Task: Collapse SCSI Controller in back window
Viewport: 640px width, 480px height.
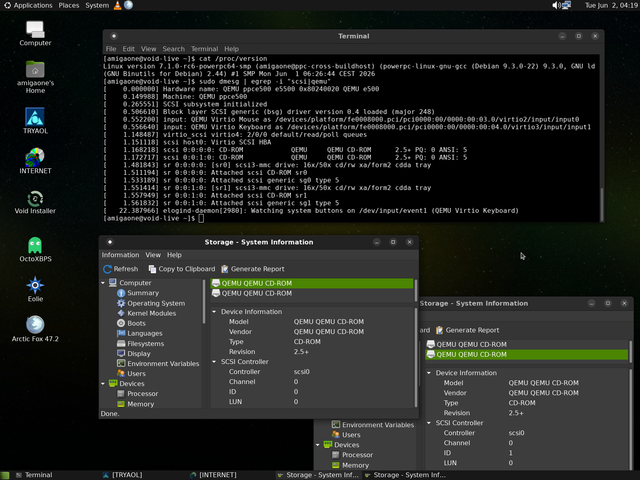Action: point(429,423)
